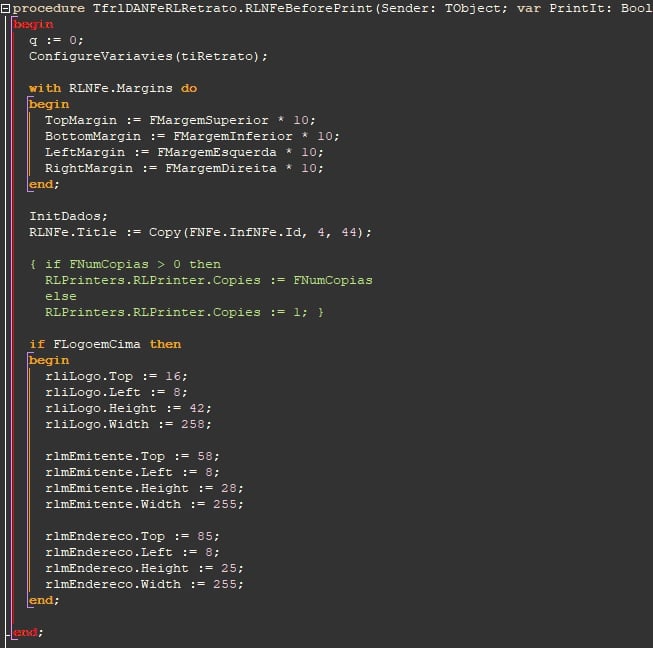Click the rliLogo.Top := 16 line

116,376
